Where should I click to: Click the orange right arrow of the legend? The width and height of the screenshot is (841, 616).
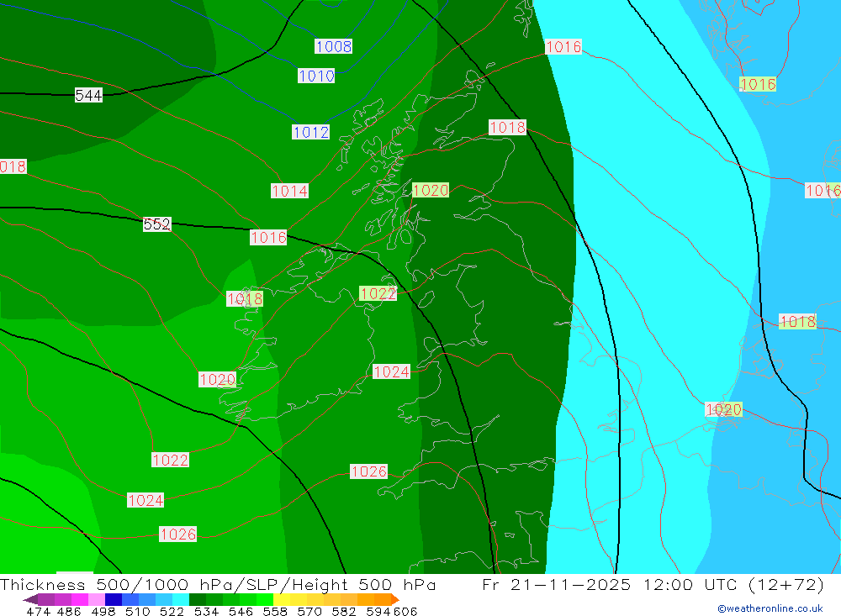(394, 599)
